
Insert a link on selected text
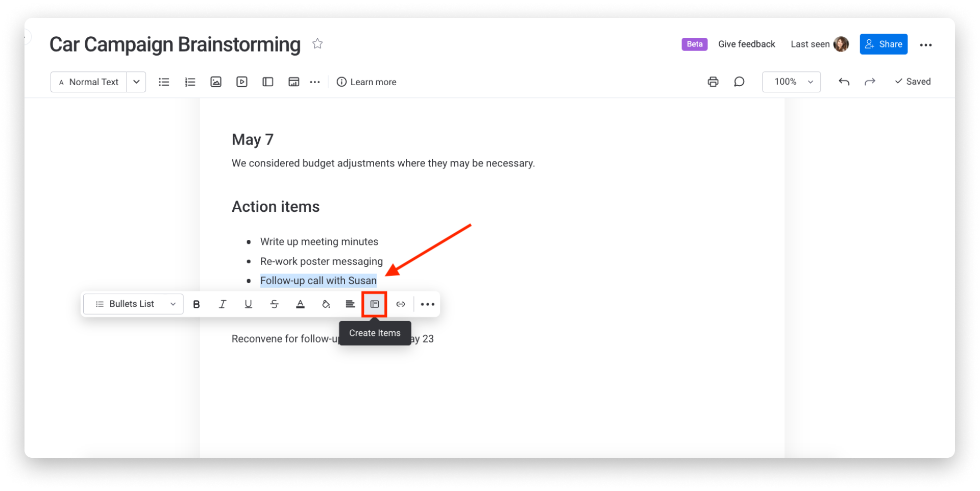(401, 304)
